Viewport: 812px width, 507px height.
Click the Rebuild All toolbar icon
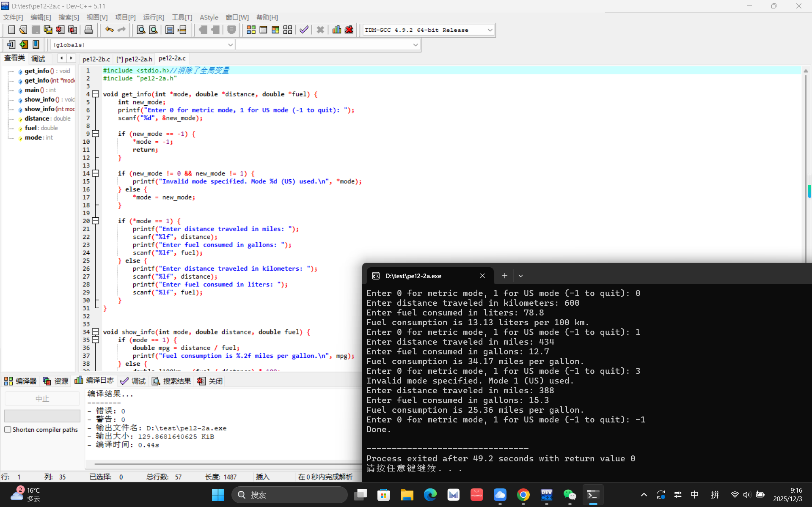coord(288,30)
